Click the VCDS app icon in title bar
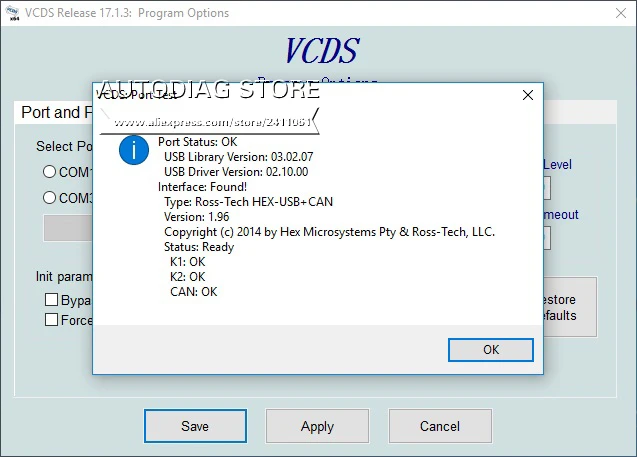The image size is (637, 457). [13, 13]
